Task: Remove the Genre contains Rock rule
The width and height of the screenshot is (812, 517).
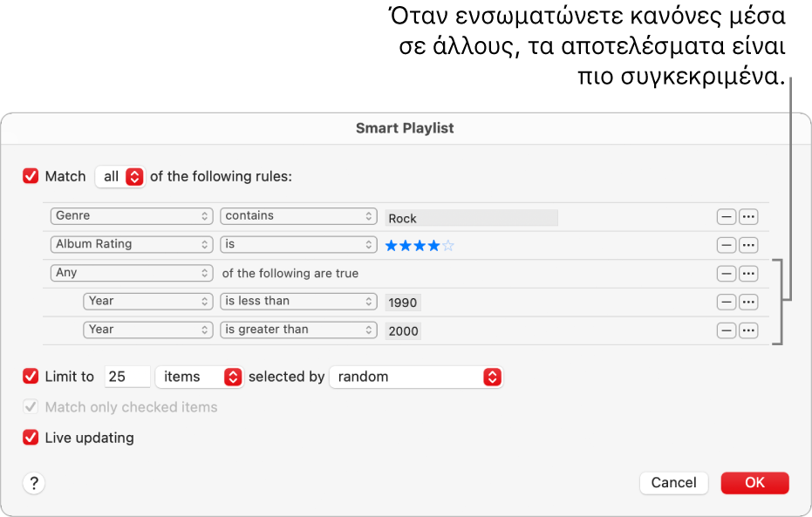Action: tap(727, 216)
